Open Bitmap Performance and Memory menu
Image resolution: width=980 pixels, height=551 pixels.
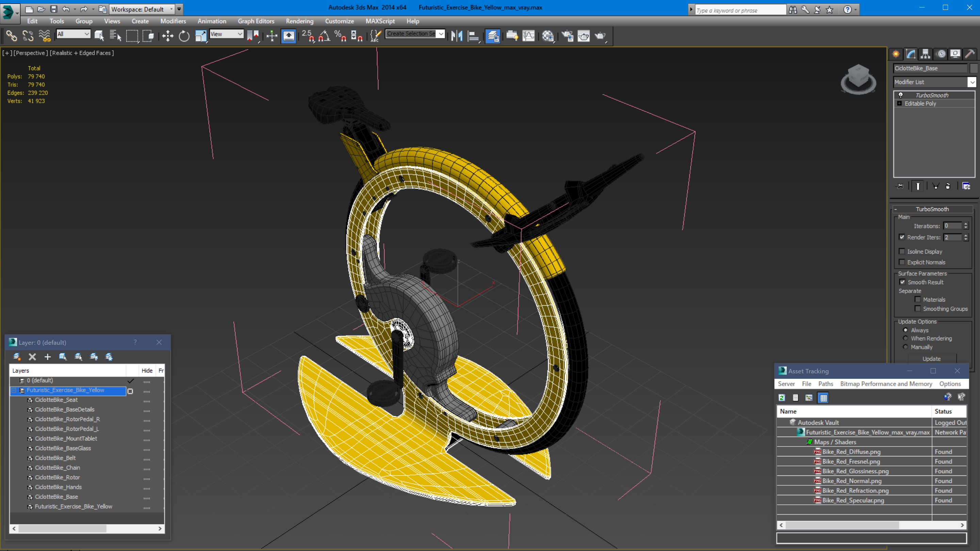tap(886, 384)
